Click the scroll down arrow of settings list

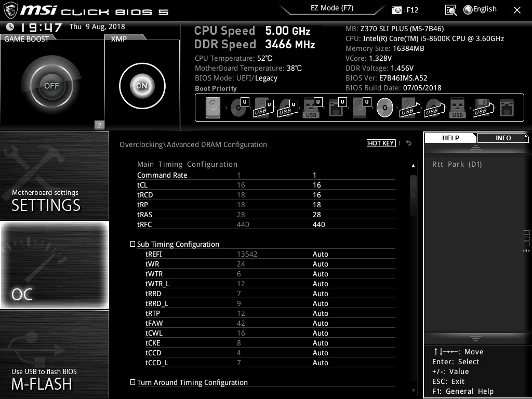click(413, 391)
